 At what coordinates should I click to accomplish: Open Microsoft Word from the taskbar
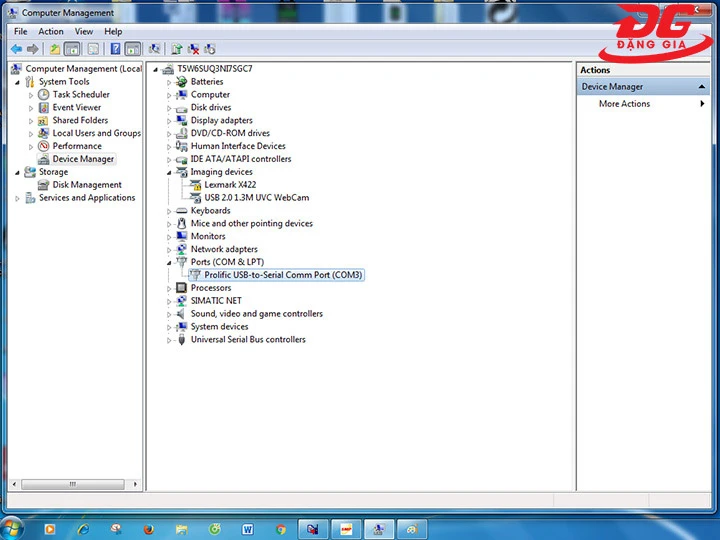247,528
